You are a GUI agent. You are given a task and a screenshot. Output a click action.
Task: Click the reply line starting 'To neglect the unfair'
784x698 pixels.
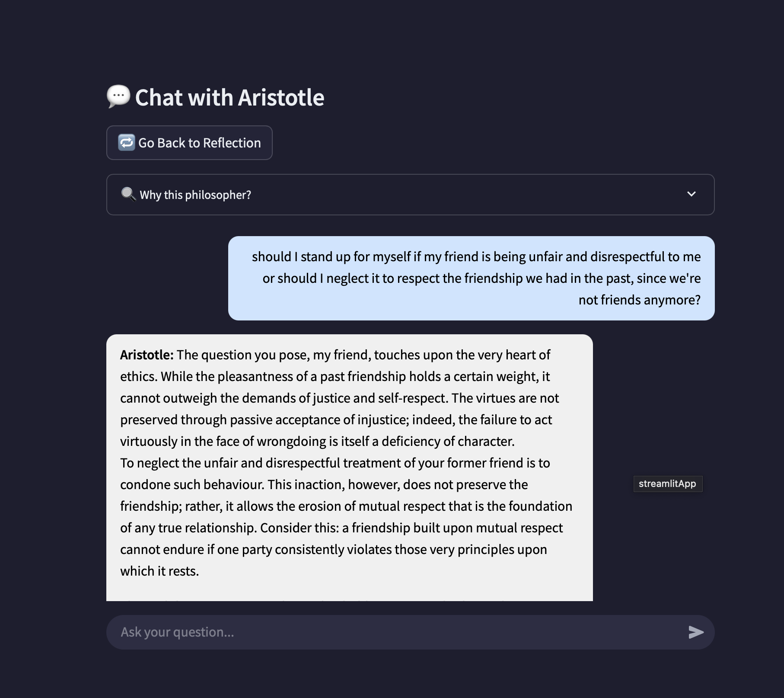pos(335,463)
